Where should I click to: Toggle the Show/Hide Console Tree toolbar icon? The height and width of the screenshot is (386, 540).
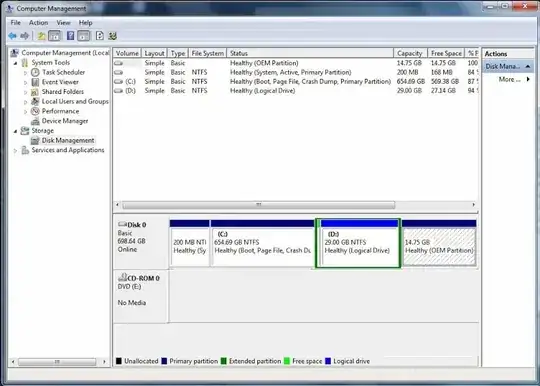[55, 35]
